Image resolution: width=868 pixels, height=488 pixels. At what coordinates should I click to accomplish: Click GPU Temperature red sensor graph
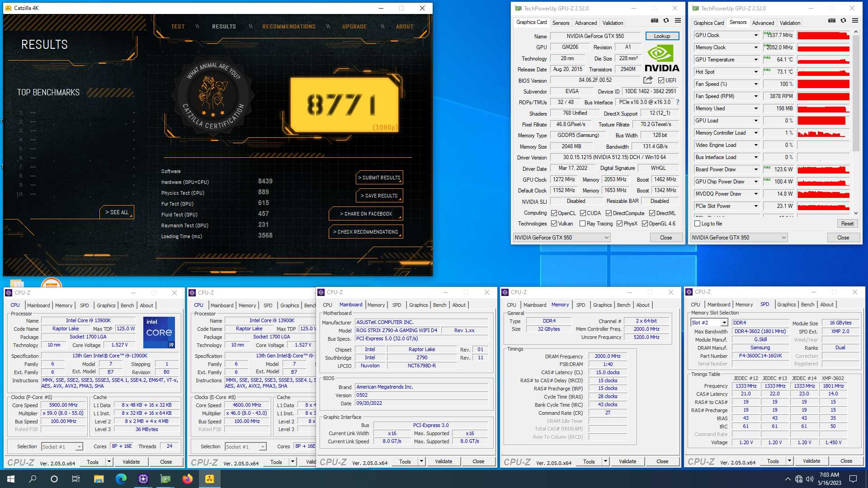point(823,60)
